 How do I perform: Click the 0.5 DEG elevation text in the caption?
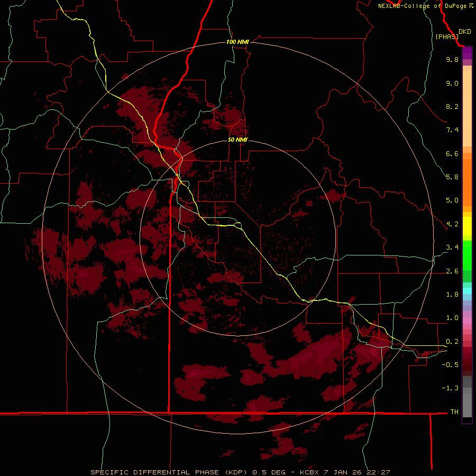pyautogui.click(x=269, y=472)
